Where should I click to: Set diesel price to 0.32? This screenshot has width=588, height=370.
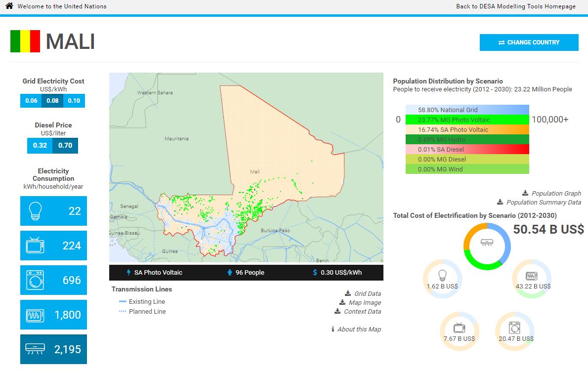pyautogui.click(x=40, y=145)
